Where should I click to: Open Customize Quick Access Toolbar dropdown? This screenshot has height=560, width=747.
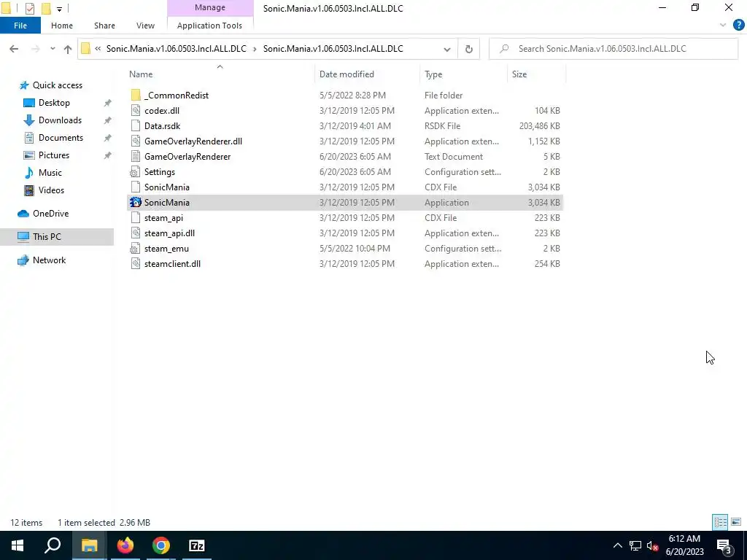pos(60,9)
